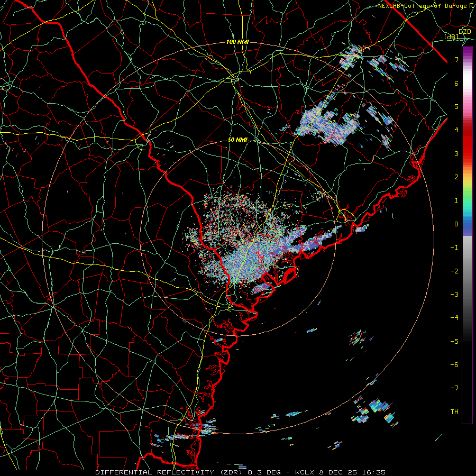The width and height of the screenshot is (476, 476).
Task: Click the "-5" value on the ZDR scale
Action: (454, 342)
